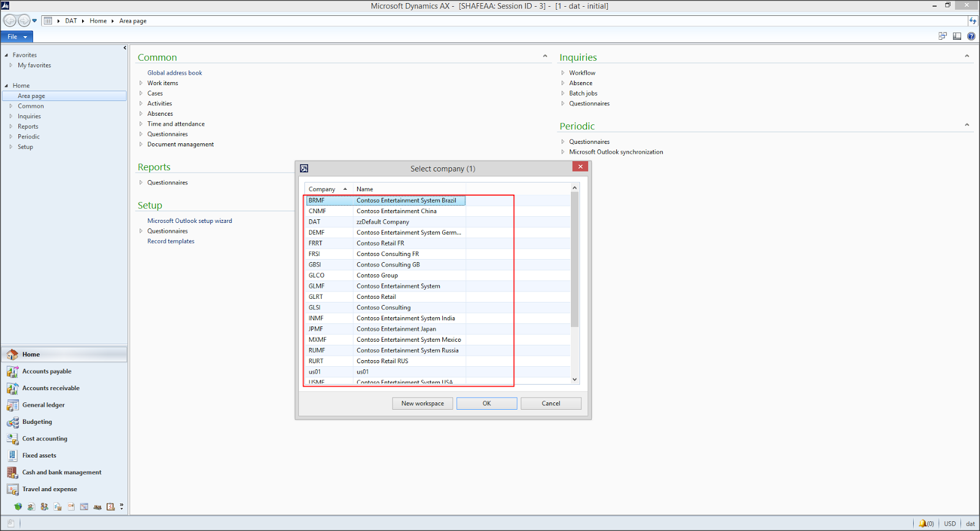Expand Setup node in navigation tree
This screenshot has width=980, height=531.
pos(10,147)
